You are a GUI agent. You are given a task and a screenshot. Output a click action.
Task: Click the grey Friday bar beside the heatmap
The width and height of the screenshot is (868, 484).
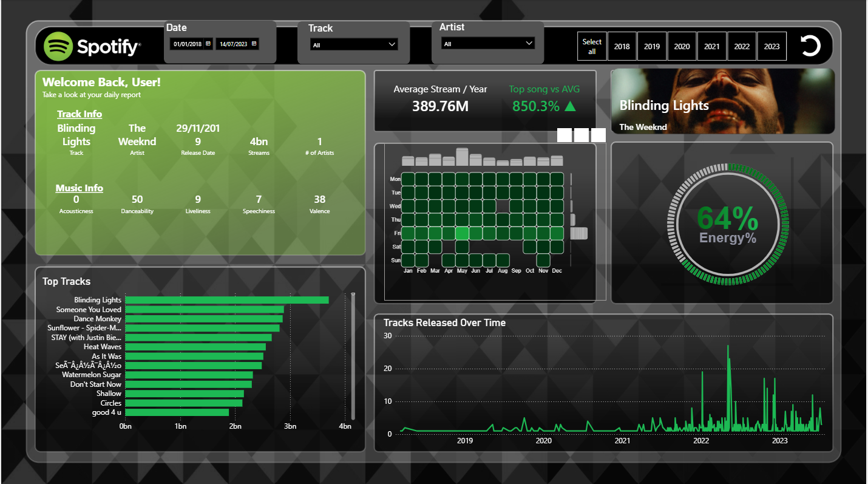579,233
